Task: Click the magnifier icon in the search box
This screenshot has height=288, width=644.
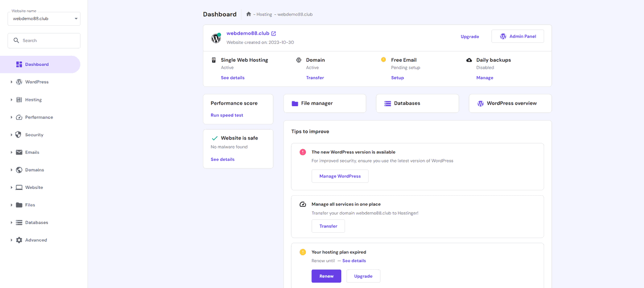Action: pos(16,41)
